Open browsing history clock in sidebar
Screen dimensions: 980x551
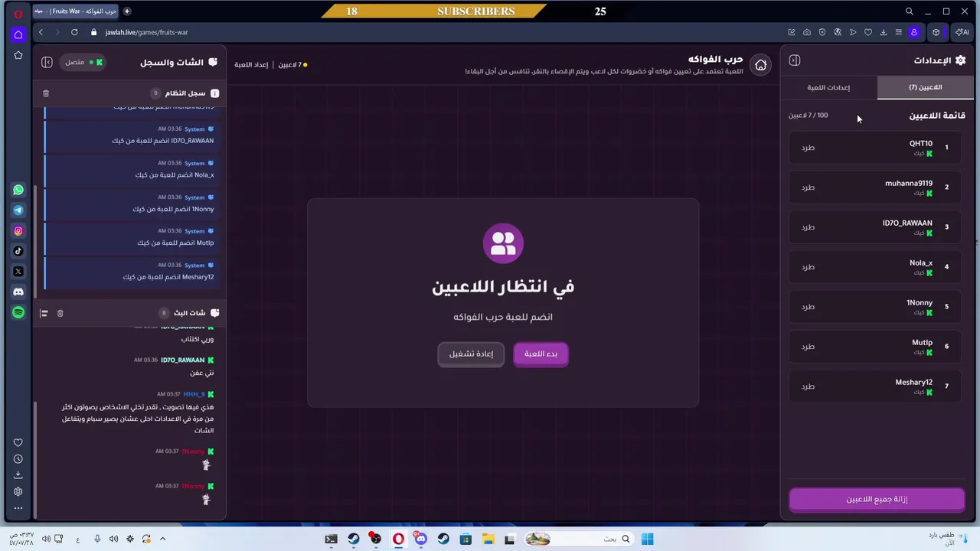(x=18, y=459)
